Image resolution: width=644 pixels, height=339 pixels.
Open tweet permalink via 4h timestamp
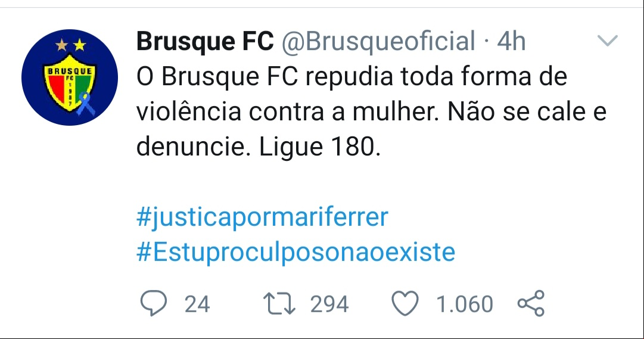pyautogui.click(x=511, y=41)
